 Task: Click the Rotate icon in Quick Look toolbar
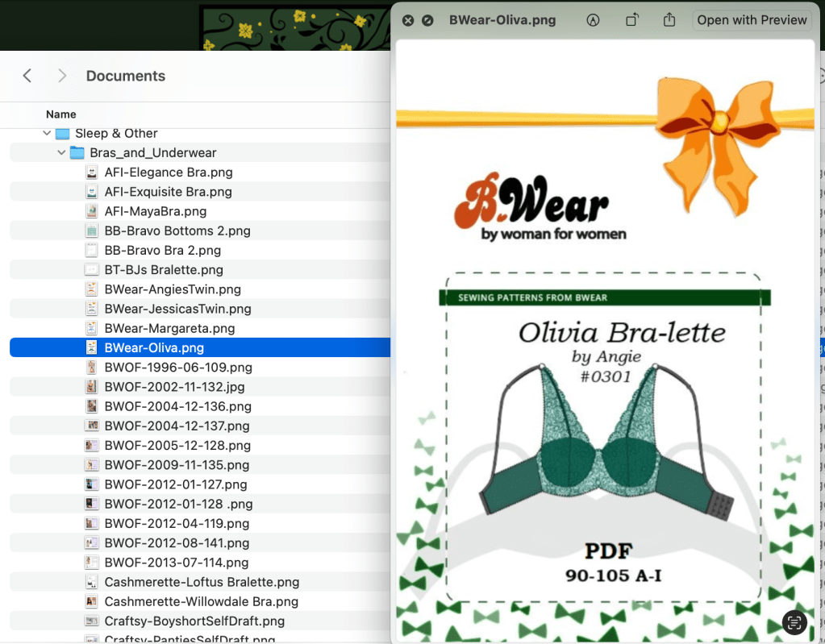[633, 20]
